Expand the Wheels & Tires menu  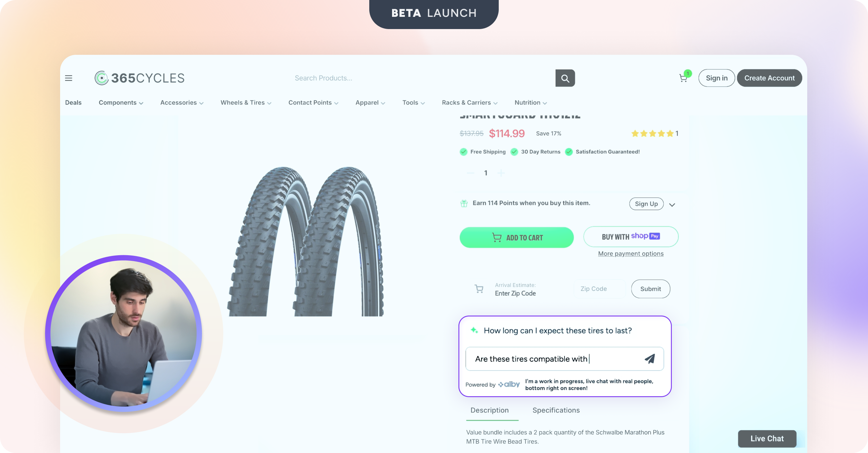tap(246, 102)
